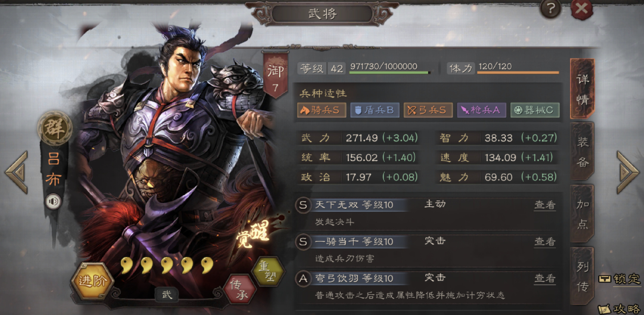Click the 骑兵S troop aptitude tag
The width and height of the screenshot is (644, 315).
click(x=321, y=110)
